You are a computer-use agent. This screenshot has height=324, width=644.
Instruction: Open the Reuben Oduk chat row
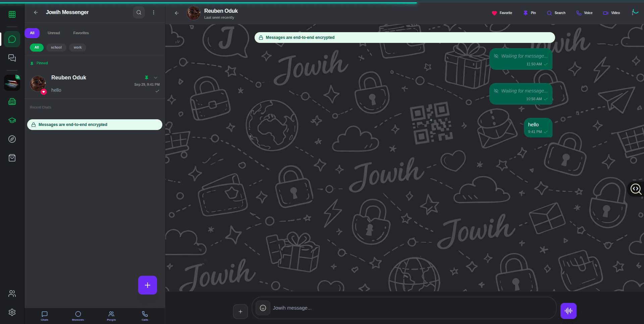95,84
